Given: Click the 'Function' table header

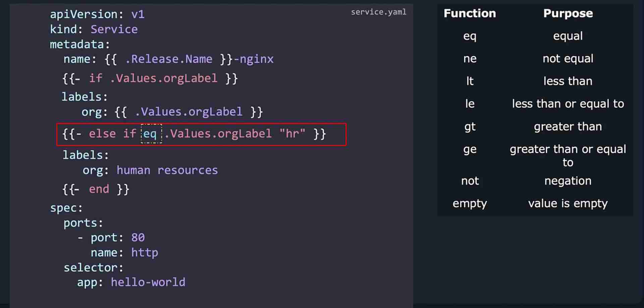Looking at the screenshot, I should [x=470, y=13].
